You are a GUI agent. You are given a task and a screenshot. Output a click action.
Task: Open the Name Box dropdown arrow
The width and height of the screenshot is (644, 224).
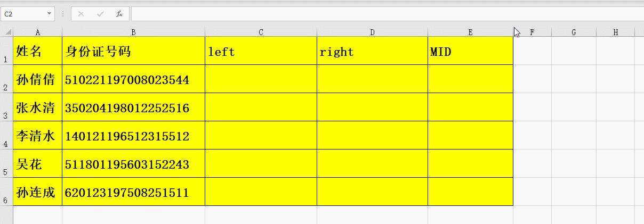click(x=50, y=14)
